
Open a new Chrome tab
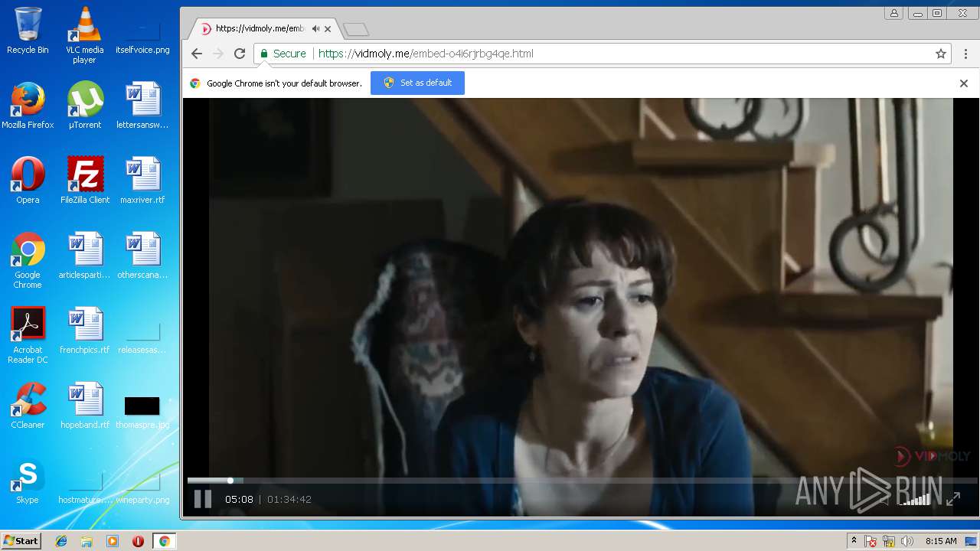pos(356,30)
